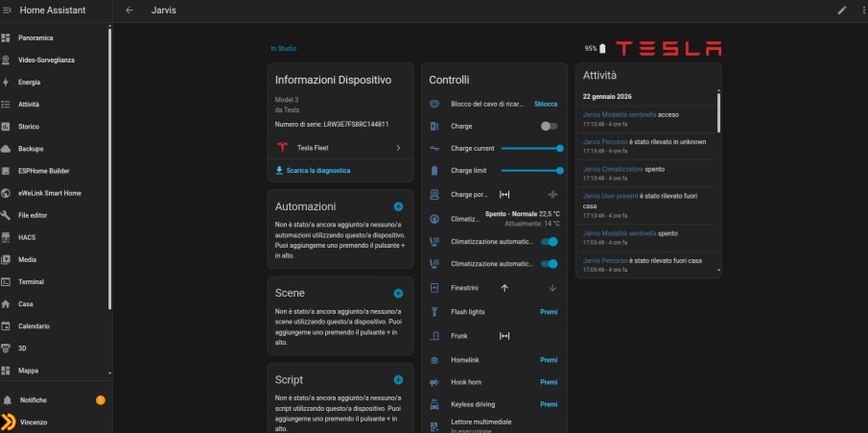The width and height of the screenshot is (868, 433).
Task: Click the 95% battery indicator
Action: pyautogui.click(x=595, y=49)
